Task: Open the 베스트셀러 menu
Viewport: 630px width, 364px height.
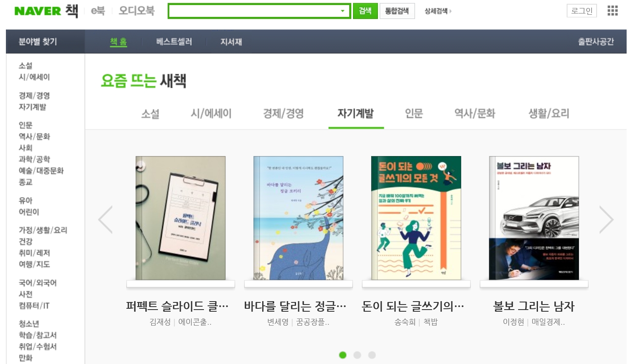Action: pyautogui.click(x=174, y=42)
